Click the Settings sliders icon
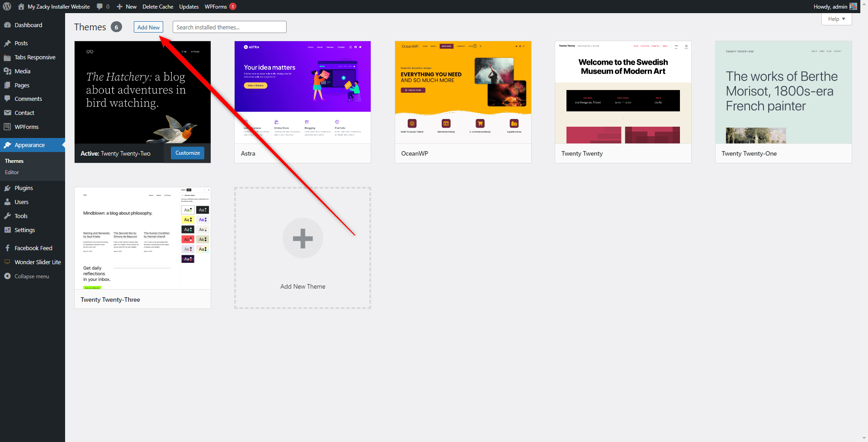This screenshot has width=868, height=442. point(7,230)
